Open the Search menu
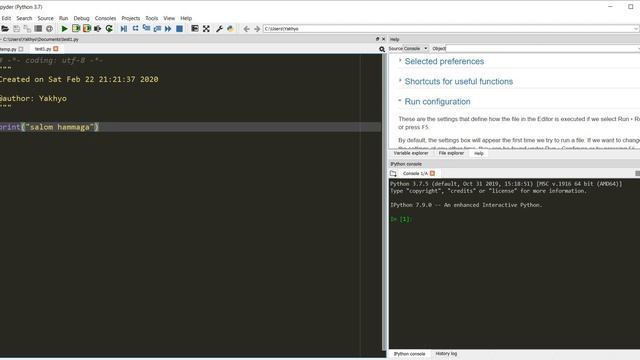The width and height of the screenshot is (640, 360). (x=24, y=18)
